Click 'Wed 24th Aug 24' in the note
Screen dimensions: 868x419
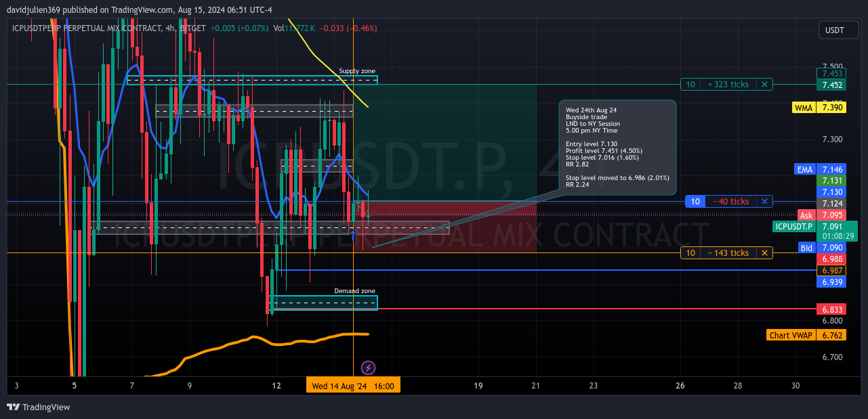tap(591, 110)
